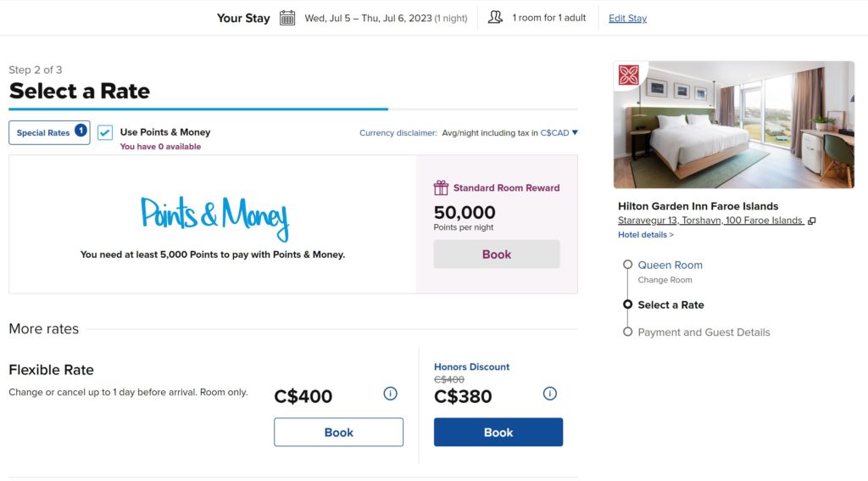Book the Flexible Rate at C$400
Image resolution: width=868 pixels, height=481 pixels.
[x=338, y=432]
